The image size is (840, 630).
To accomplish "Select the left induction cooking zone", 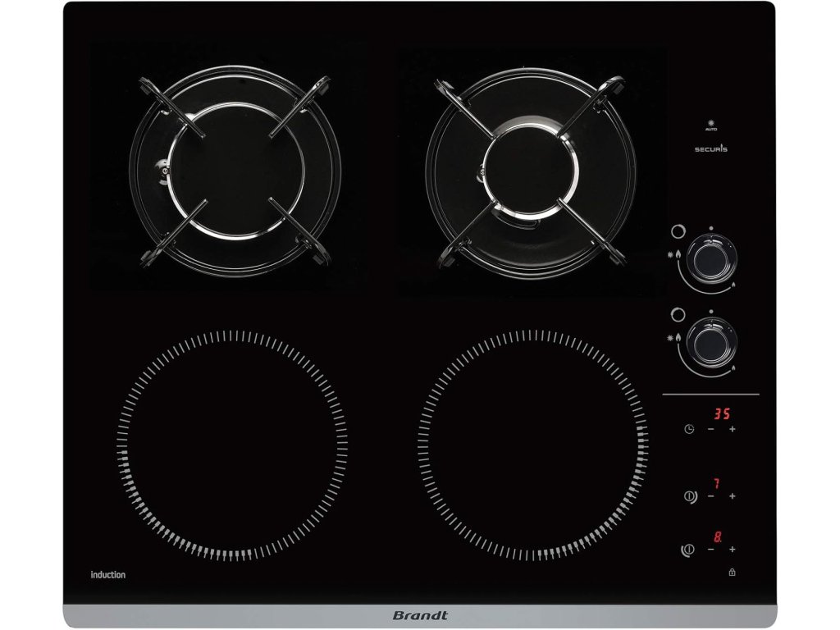I will pyautogui.click(x=232, y=445).
